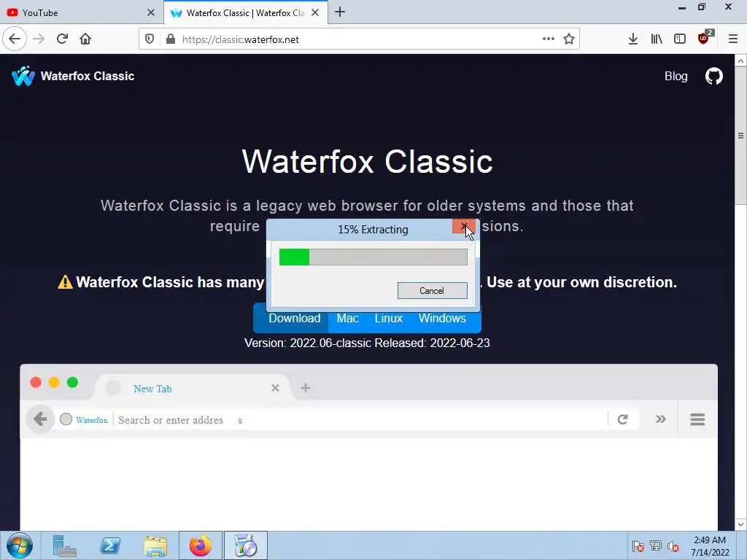
Task: Close the Extracting dialog with X
Action: pyautogui.click(x=464, y=227)
